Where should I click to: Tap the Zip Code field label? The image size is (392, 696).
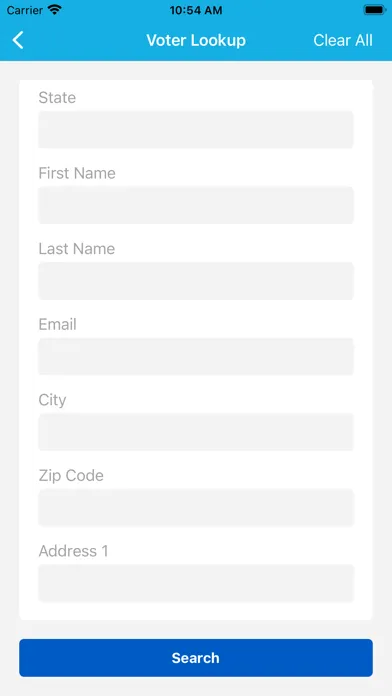71,475
